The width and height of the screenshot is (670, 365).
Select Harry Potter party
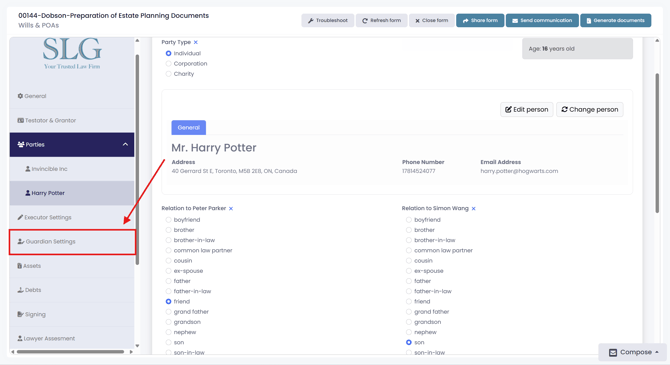(72, 193)
